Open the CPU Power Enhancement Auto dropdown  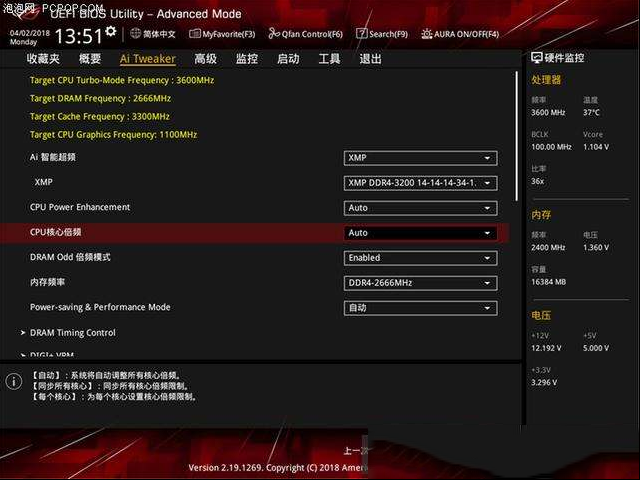[420, 208]
